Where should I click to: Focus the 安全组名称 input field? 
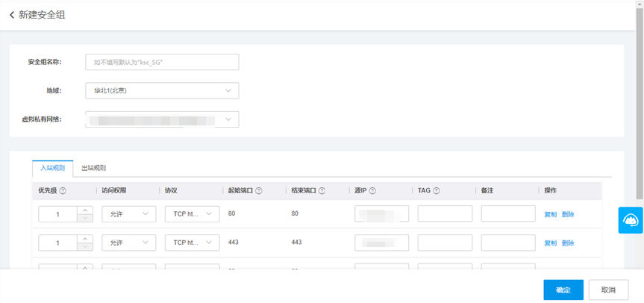point(162,62)
